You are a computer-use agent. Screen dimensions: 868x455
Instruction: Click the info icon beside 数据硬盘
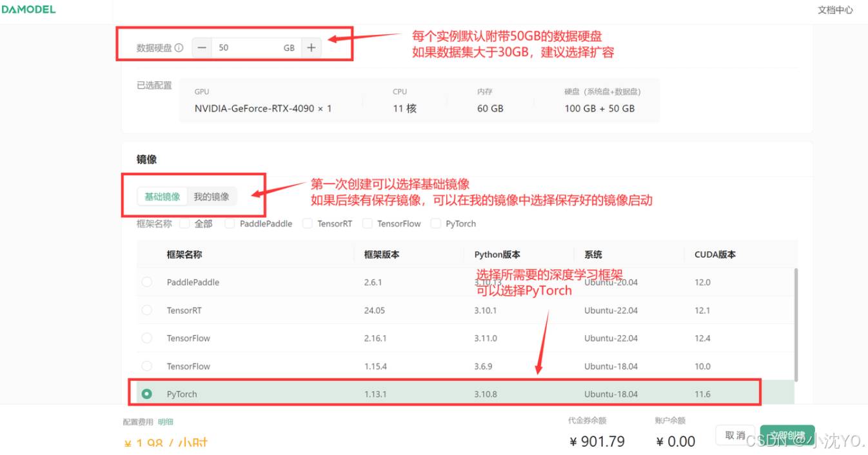pyautogui.click(x=179, y=48)
